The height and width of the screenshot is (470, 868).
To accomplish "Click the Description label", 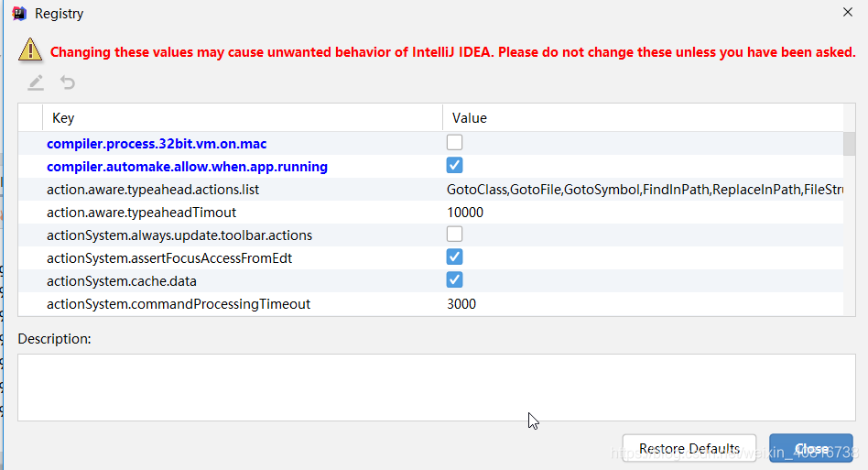I will [x=54, y=339].
